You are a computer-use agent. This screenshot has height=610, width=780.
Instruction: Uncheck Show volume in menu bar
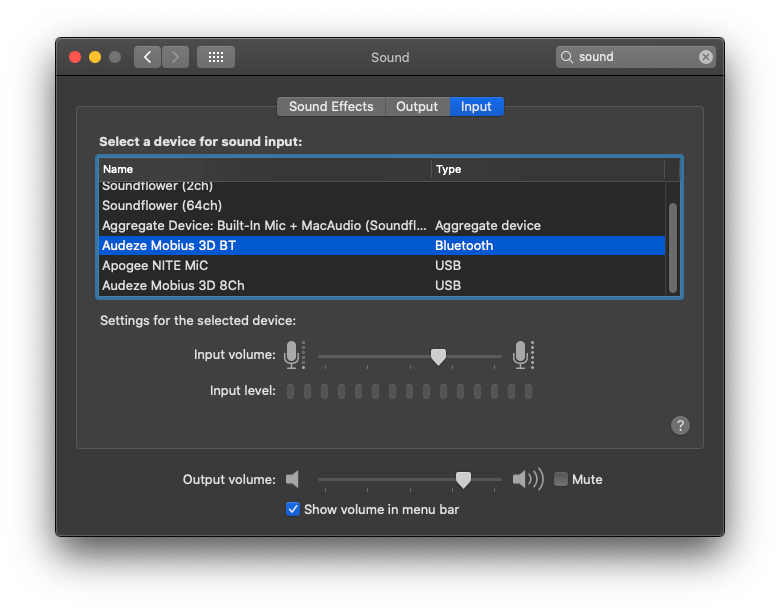[x=292, y=509]
